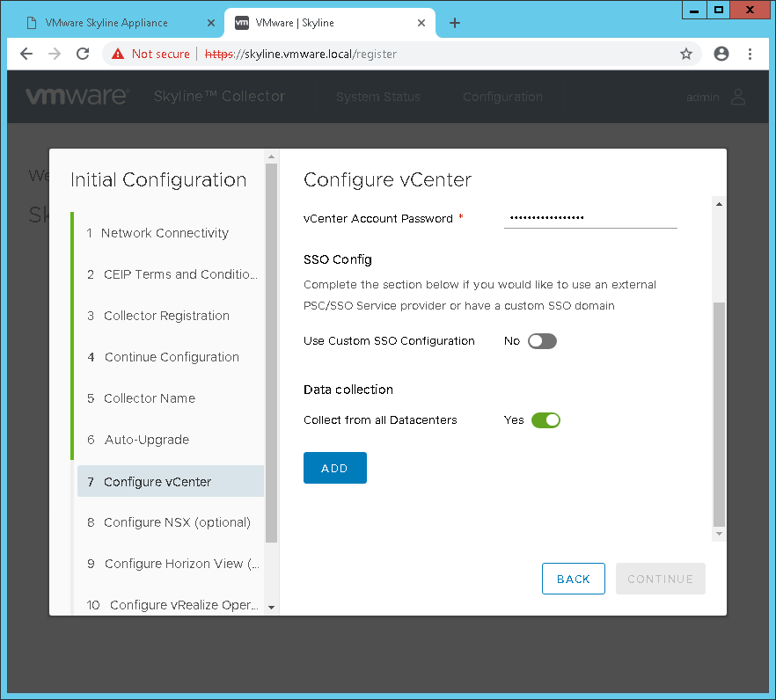Click the Data collection heading
This screenshot has height=700, width=776.
348,390
